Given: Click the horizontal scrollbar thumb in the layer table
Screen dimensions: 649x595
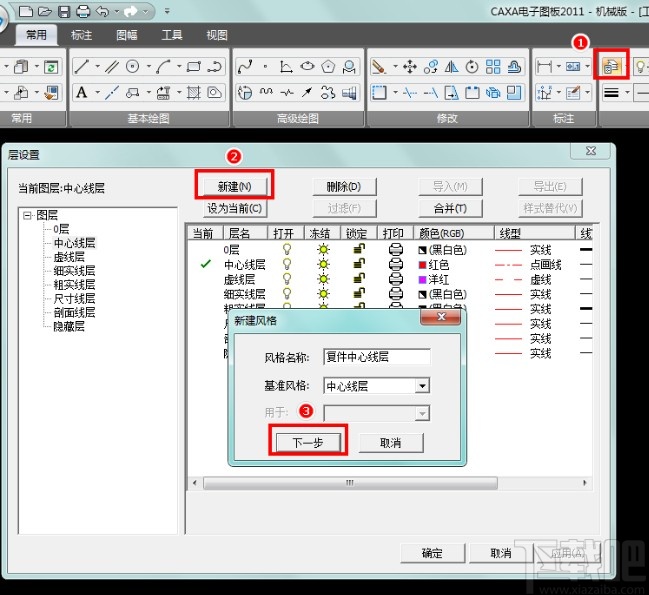Looking at the screenshot, I should [350, 483].
